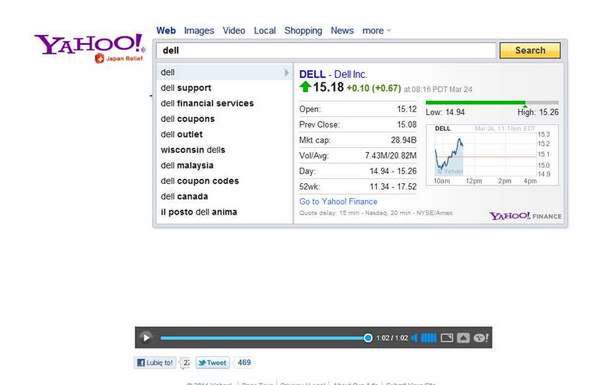Select the 'wisconsin dells' suggestion

[224, 150]
